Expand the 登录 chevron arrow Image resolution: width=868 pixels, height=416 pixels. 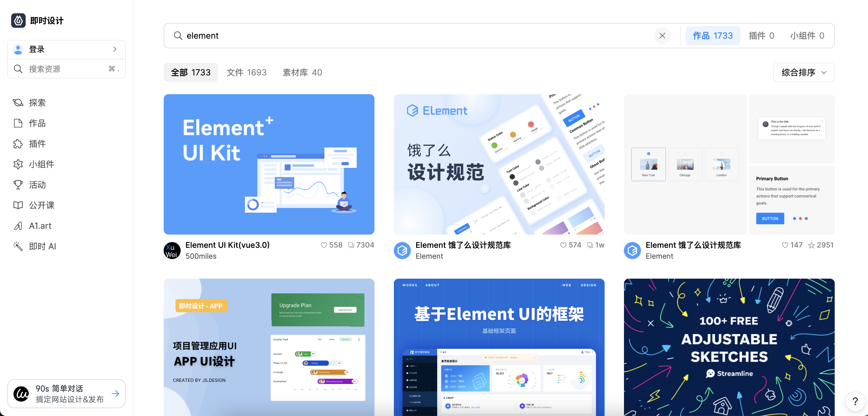pyautogui.click(x=115, y=49)
